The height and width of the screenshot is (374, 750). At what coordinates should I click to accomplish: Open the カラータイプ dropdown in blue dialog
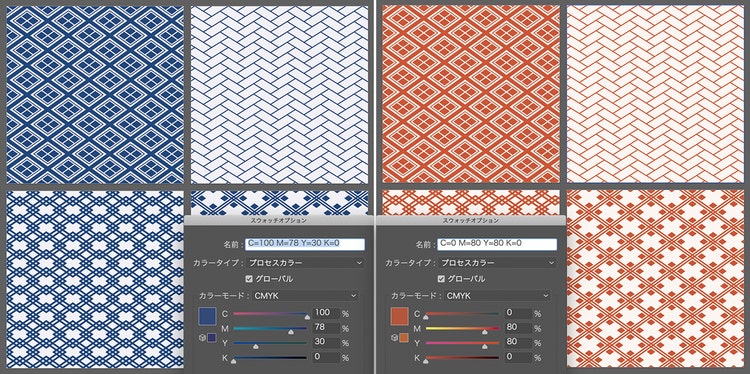pos(305,263)
